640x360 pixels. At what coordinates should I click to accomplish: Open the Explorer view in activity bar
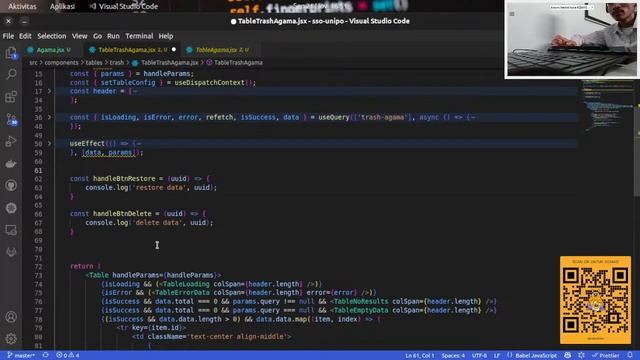point(11,53)
